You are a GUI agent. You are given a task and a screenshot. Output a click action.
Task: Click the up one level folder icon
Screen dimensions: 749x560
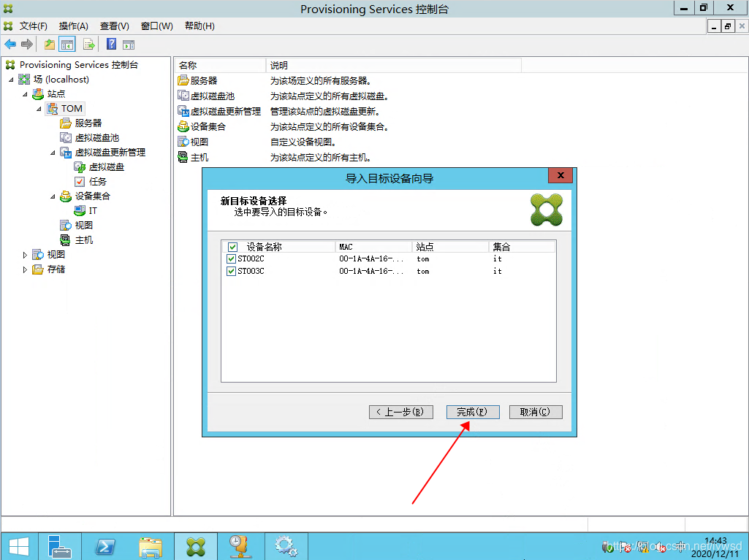coord(49,45)
